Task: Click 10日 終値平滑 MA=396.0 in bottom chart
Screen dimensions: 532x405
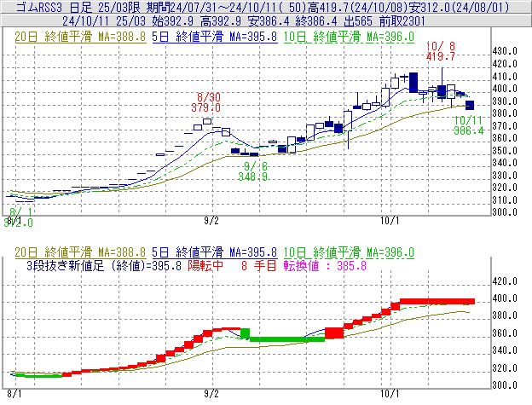Action: (349, 252)
